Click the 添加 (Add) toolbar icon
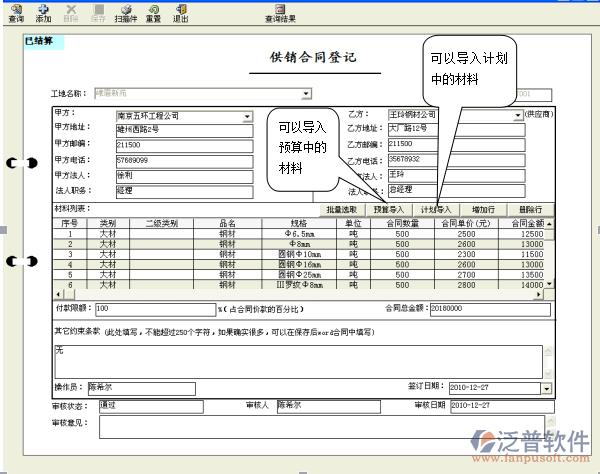The width and height of the screenshot is (600, 474). [x=43, y=13]
